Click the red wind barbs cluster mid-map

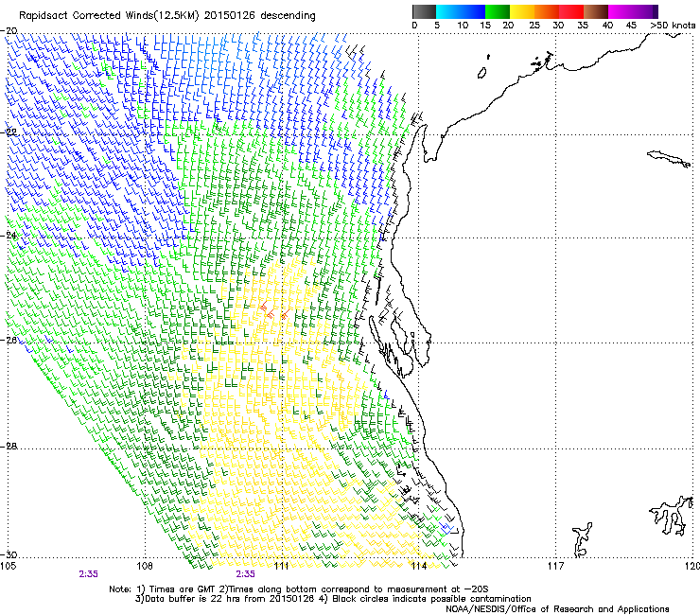click(x=275, y=311)
